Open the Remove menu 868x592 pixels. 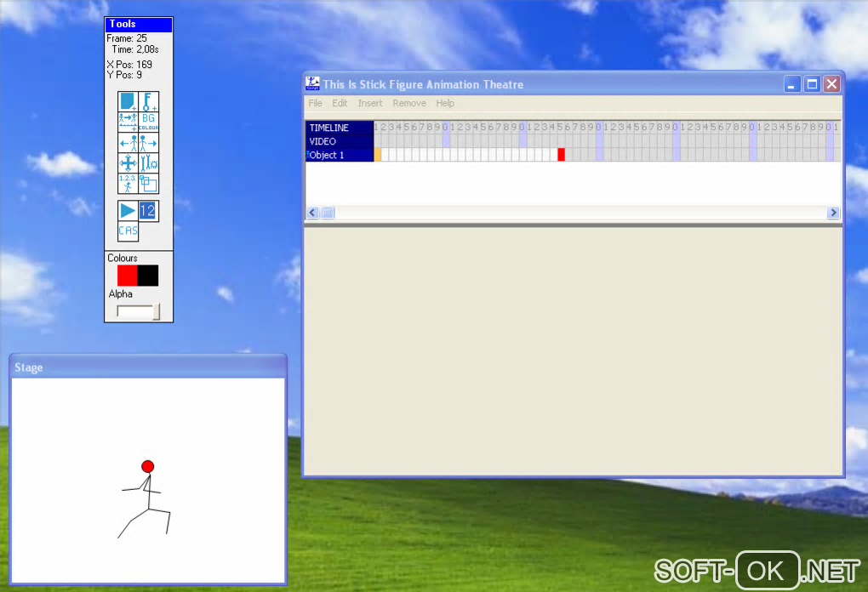pyautogui.click(x=409, y=103)
